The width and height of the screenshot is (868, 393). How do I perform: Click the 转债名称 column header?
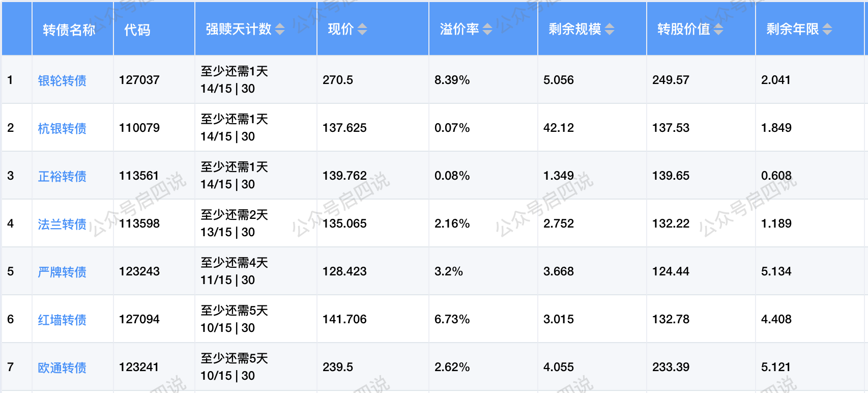tap(69, 30)
